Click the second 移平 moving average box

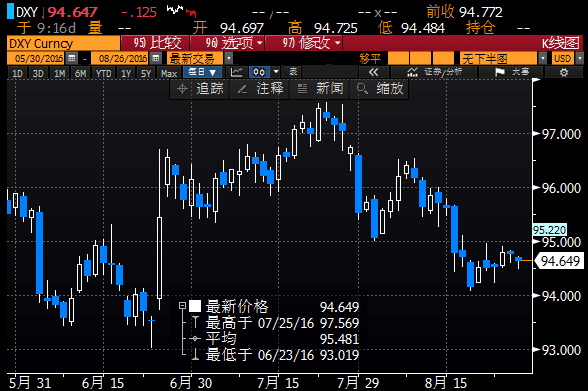click(x=420, y=58)
